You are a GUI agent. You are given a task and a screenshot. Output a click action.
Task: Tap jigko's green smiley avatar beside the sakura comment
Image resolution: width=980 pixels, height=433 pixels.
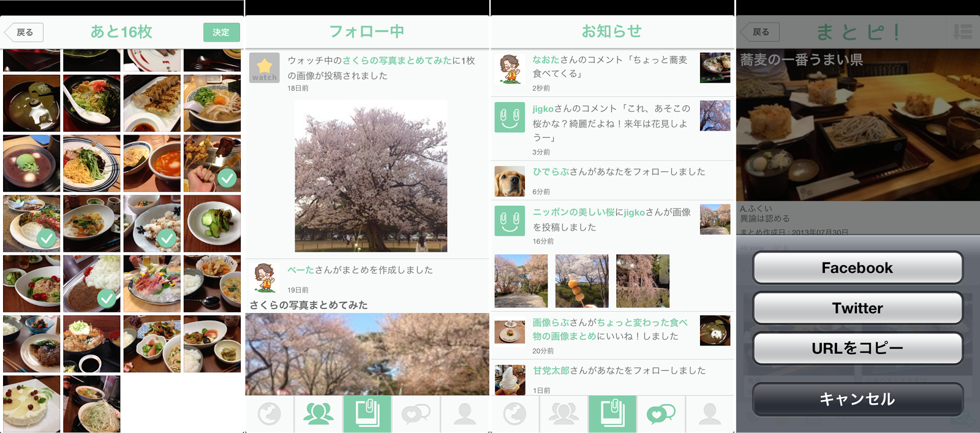pos(510,117)
